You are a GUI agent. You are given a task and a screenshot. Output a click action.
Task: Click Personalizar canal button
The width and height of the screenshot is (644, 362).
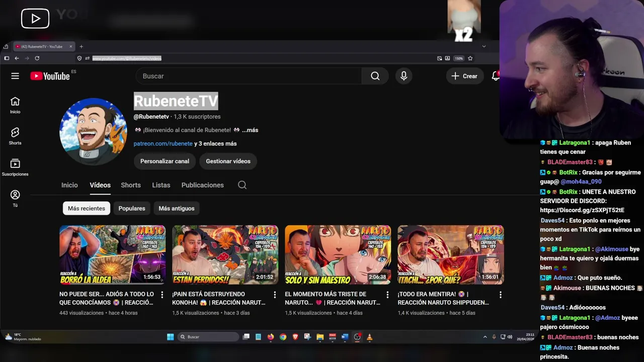pos(165,161)
